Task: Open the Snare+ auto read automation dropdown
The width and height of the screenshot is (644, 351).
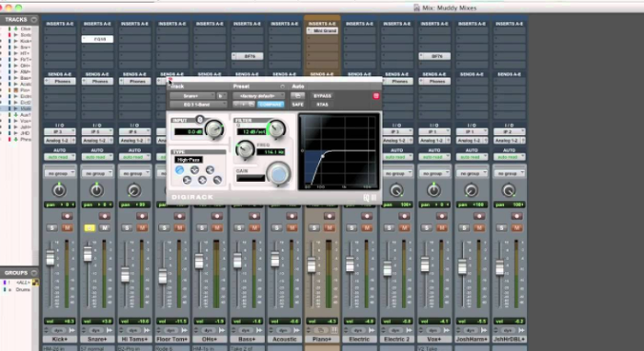Action: (x=98, y=157)
